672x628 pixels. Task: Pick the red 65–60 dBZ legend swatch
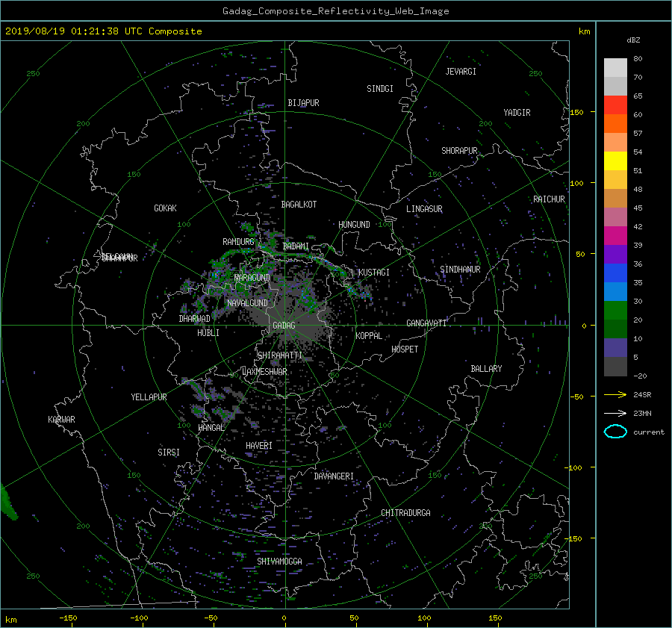tap(615, 105)
